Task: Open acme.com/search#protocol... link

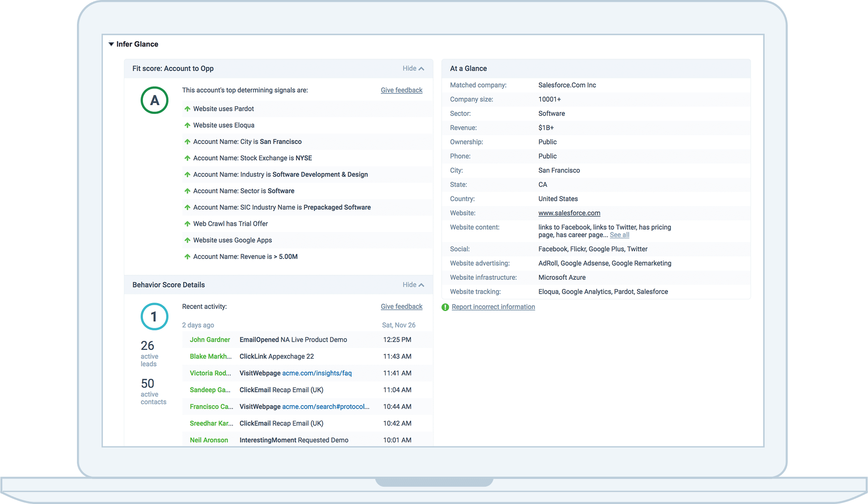Action: 326,406
